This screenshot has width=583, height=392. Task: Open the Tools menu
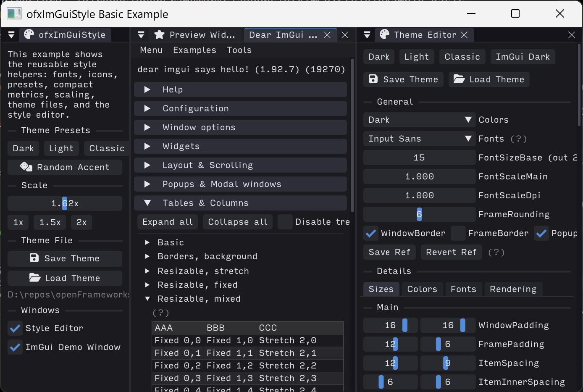239,50
